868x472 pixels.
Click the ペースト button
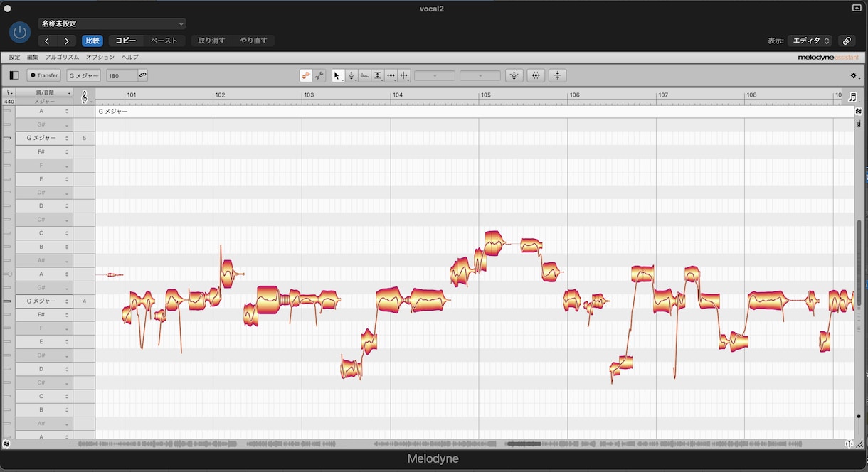164,41
